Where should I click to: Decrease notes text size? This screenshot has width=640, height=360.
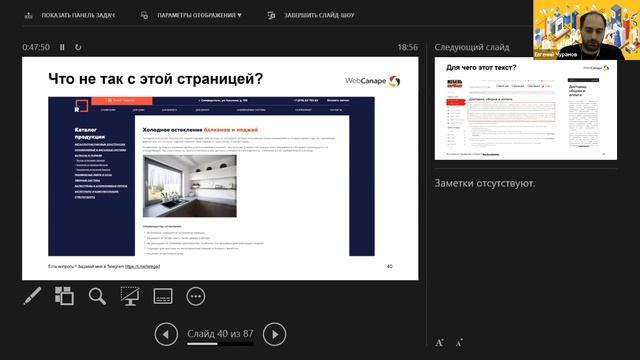pyautogui.click(x=459, y=343)
